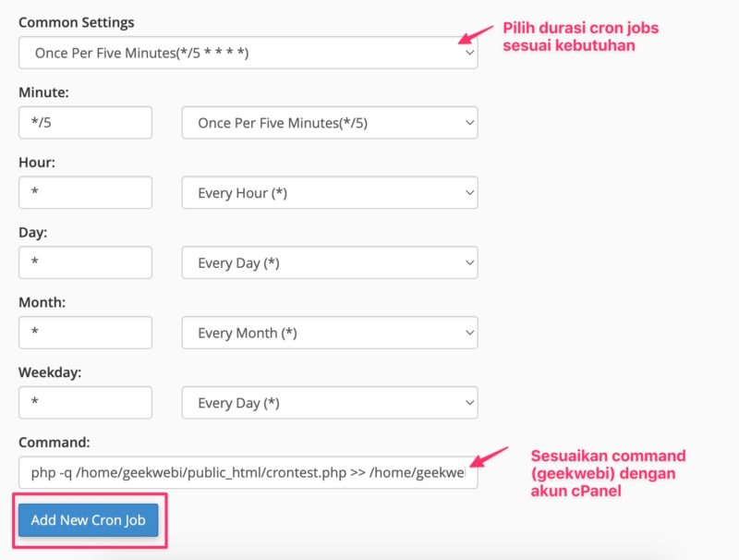The height and width of the screenshot is (560, 739).
Task: Open the Every Month dropdown
Action: tap(330, 333)
